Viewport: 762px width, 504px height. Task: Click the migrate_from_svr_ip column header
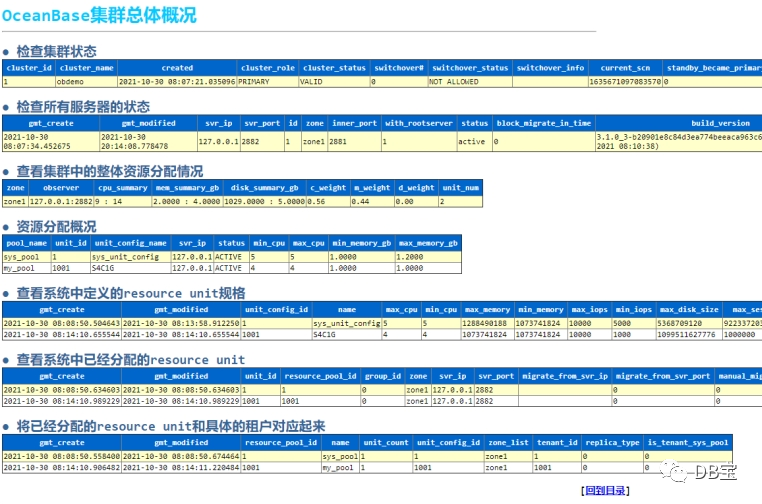[565, 377]
